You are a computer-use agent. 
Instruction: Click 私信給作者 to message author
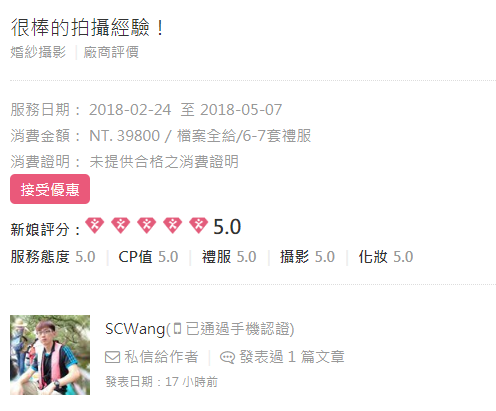point(161,357)
